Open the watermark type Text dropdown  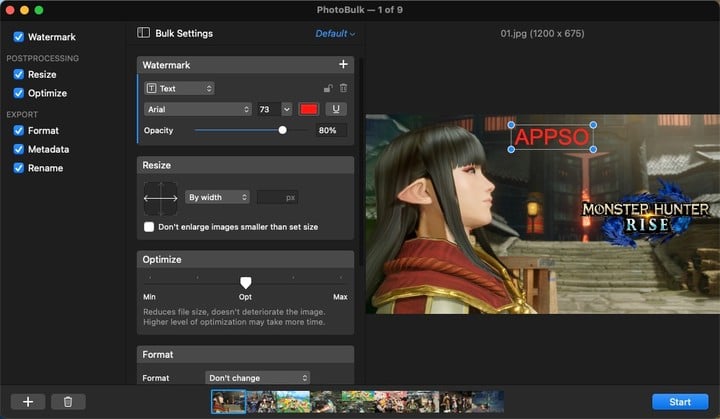180,88
